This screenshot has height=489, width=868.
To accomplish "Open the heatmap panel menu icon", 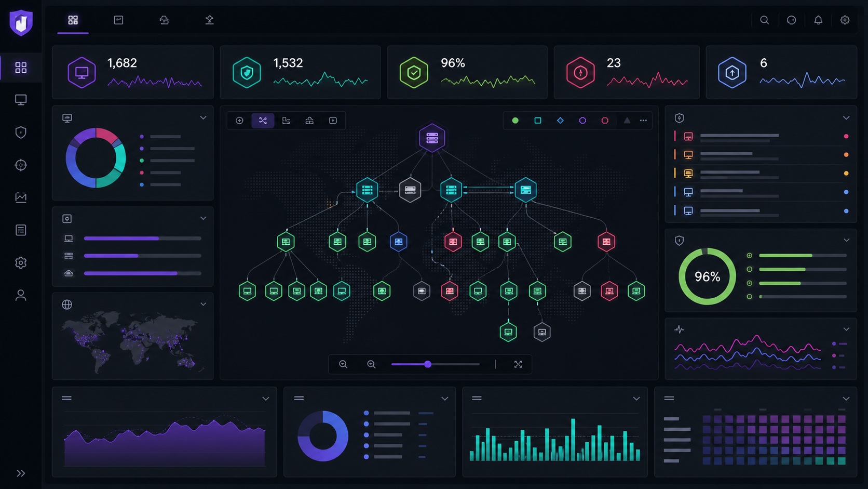I will pyautogui.click(x=669, y=399).
